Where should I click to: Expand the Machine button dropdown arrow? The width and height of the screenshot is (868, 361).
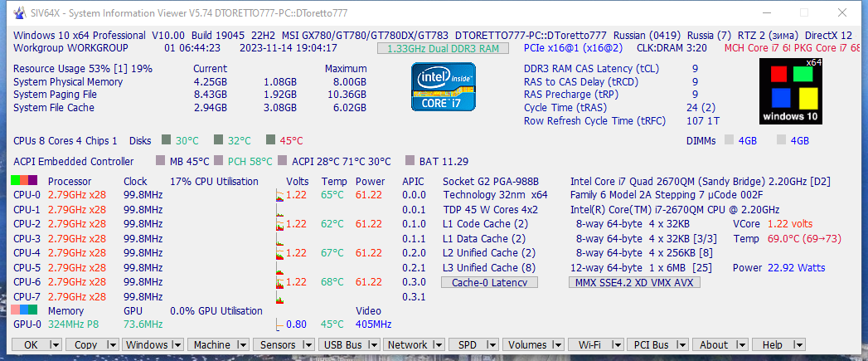point(243,344)
